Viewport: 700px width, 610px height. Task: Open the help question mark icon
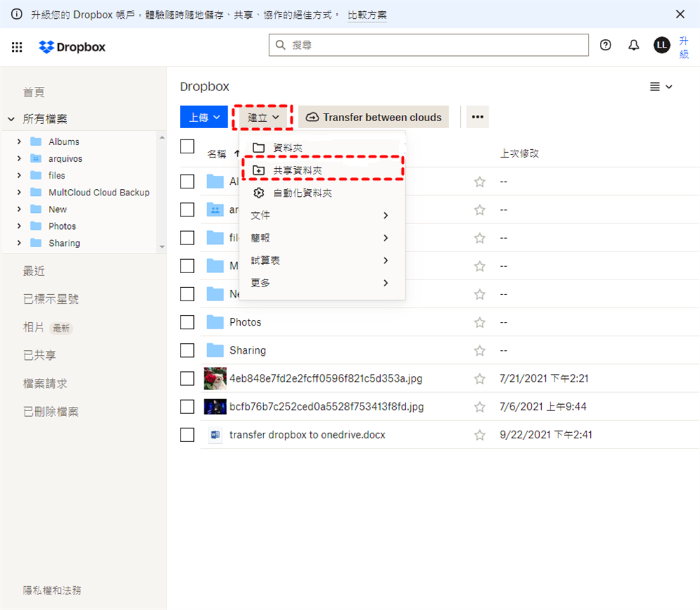pos(605,45)
